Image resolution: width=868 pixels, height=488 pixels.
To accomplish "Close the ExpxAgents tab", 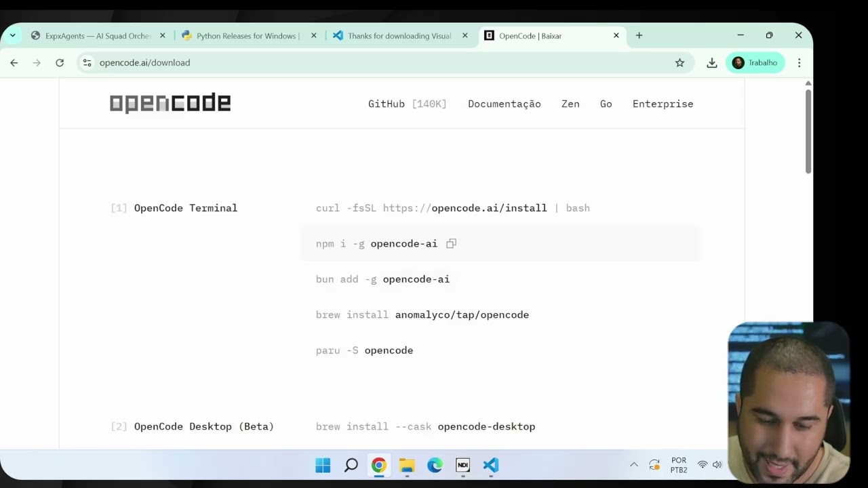I will coord(162,35).
